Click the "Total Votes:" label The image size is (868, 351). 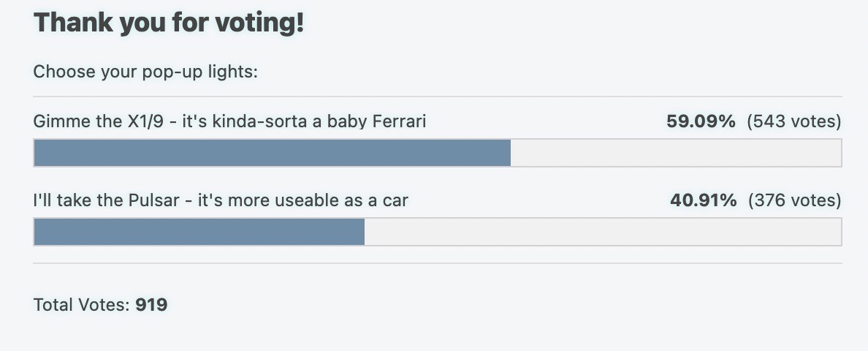click(82, 304)
